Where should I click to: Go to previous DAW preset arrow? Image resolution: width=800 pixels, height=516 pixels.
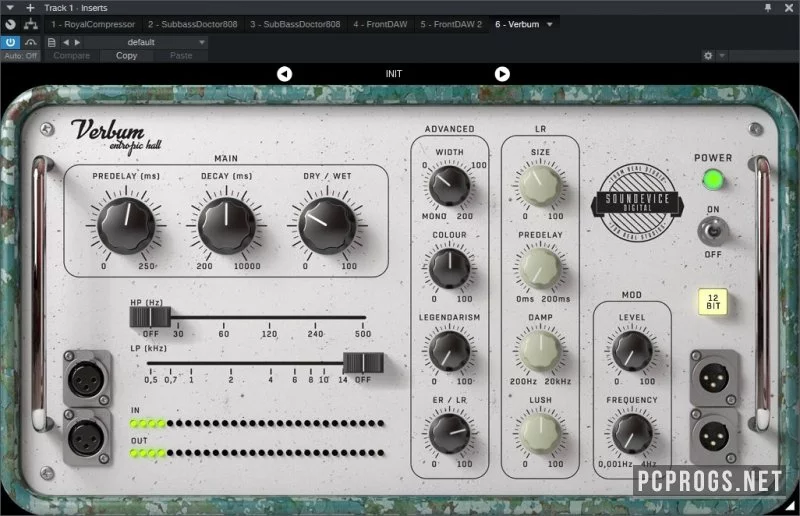pos(66,42)
